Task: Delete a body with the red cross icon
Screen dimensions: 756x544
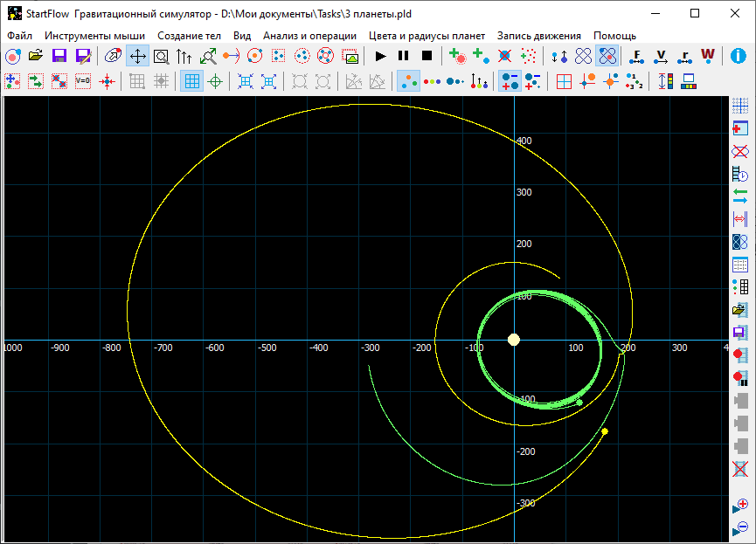Action: click(x=504, y=57)
